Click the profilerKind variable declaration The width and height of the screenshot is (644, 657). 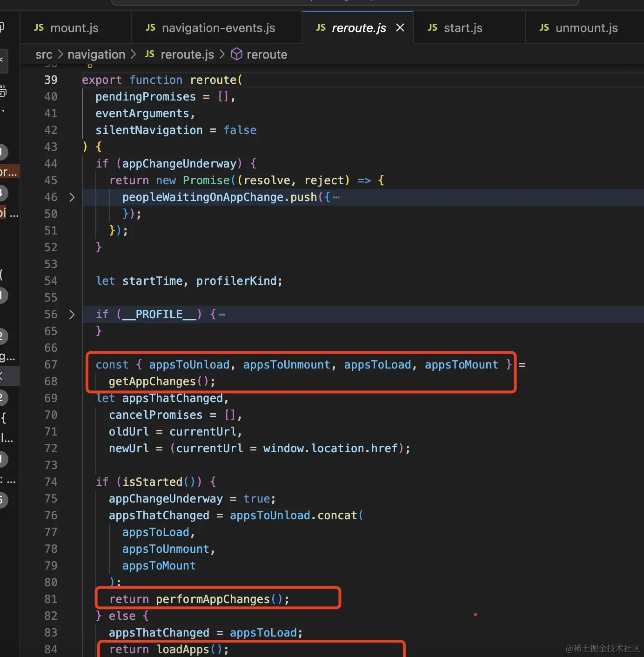pyautogui.click(x=236, y=281)
